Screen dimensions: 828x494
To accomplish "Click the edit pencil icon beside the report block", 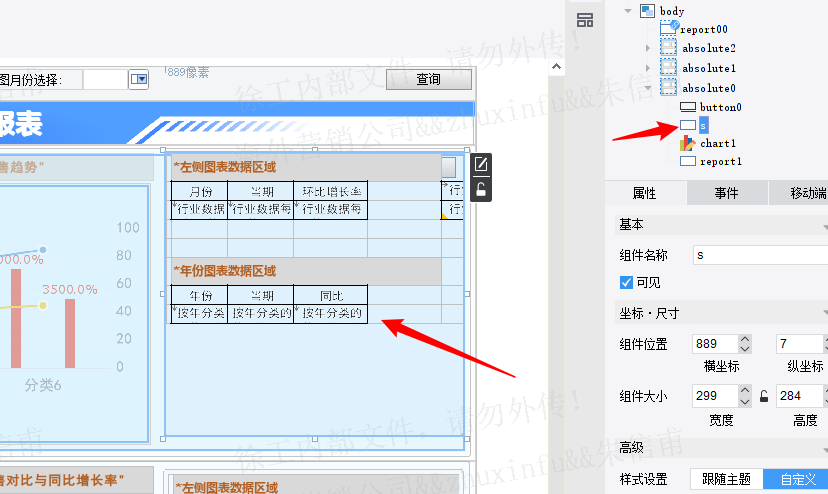I will [481, 165].
